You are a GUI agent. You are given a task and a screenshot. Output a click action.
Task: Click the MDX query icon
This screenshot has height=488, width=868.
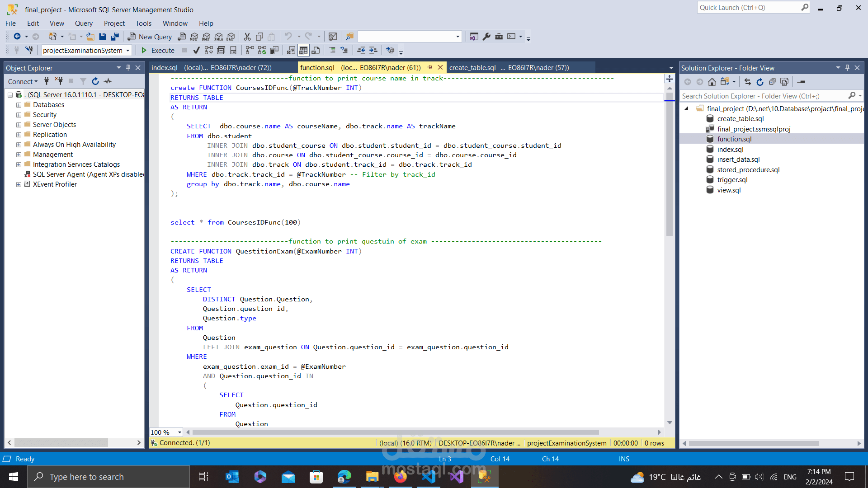[x=194, y=37]
